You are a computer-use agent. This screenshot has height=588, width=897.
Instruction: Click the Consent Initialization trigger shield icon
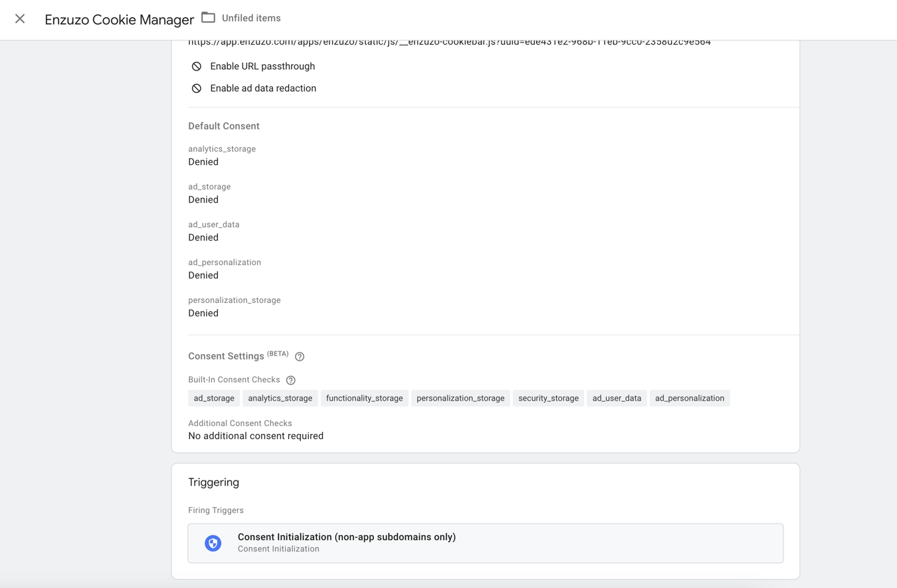coord(213,543)
